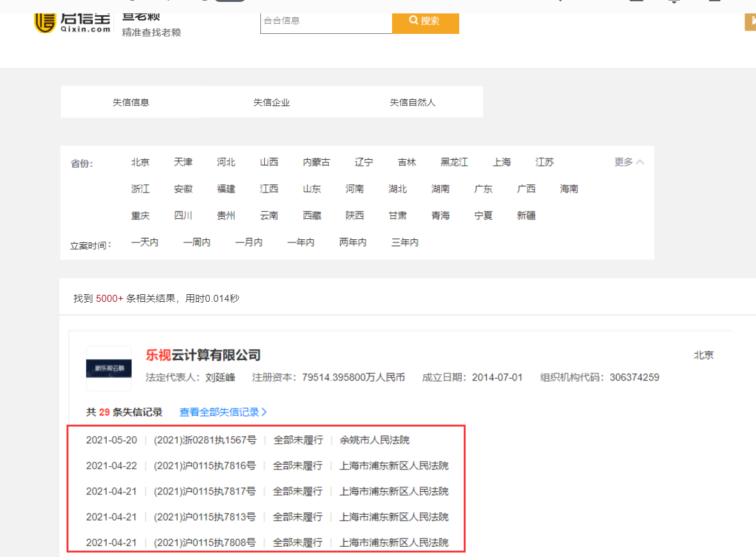Open record (2021)沪0115执7808号
The height and width of the screenshot is (557, 756).
click(205, 542)
